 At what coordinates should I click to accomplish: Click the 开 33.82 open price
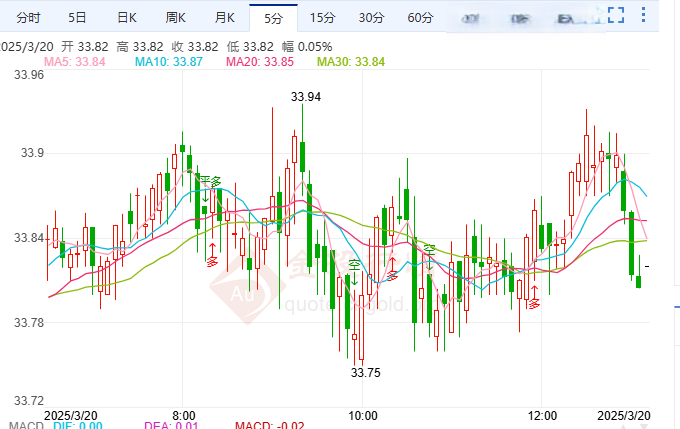(85, 47)
